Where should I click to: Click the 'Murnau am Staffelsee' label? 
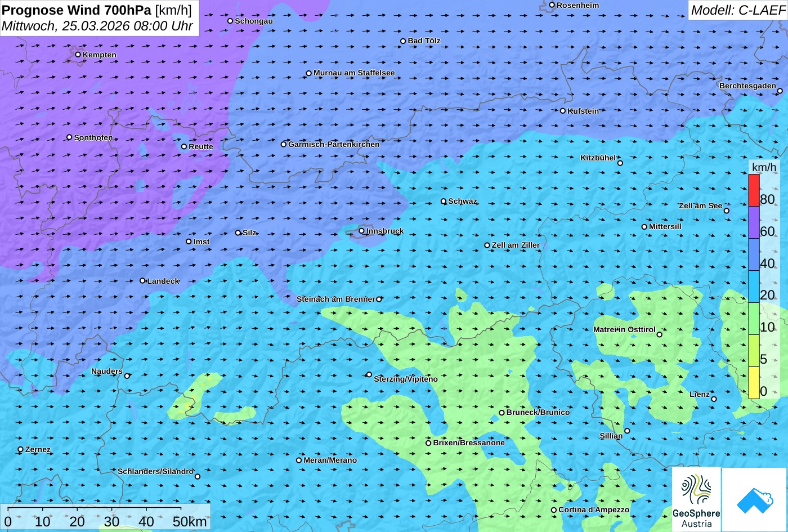pos(354,73)
